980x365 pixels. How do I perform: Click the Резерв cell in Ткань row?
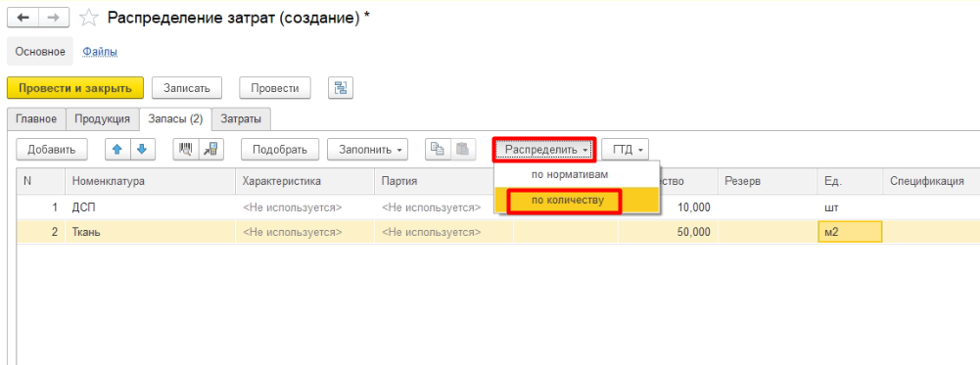tap(767, 232)
